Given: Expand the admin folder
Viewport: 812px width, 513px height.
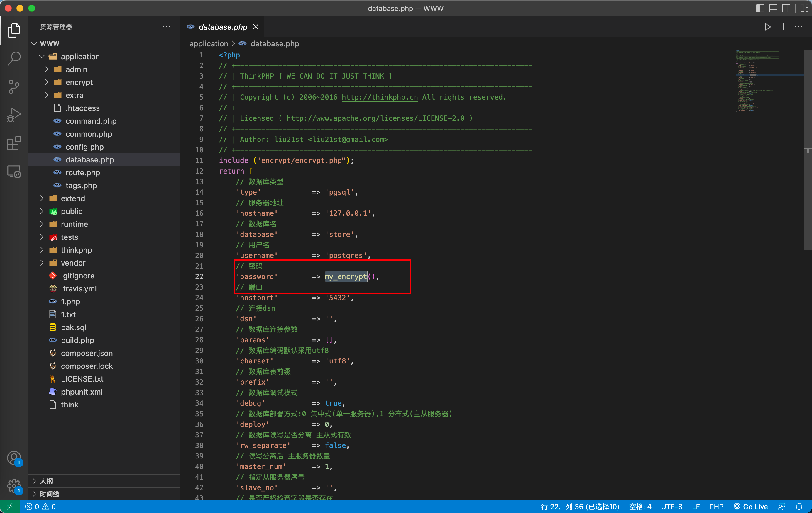Looking at the screenshot, I should (47, 69).
